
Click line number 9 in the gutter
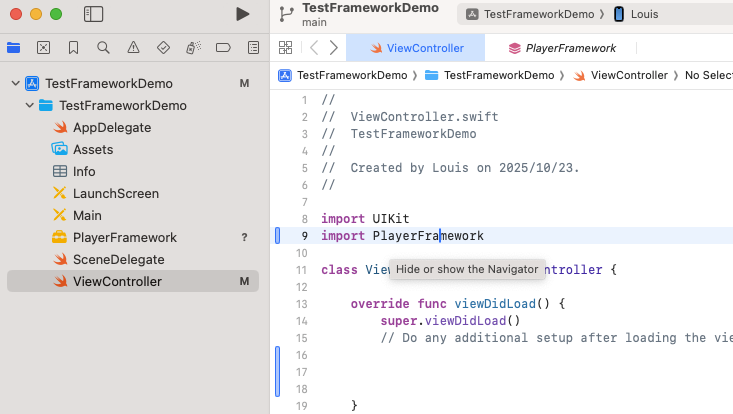(x=304, y=236)
